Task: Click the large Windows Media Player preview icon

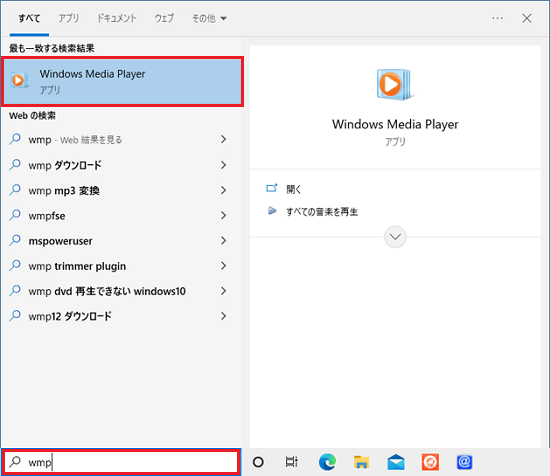Action: point(395,85)
